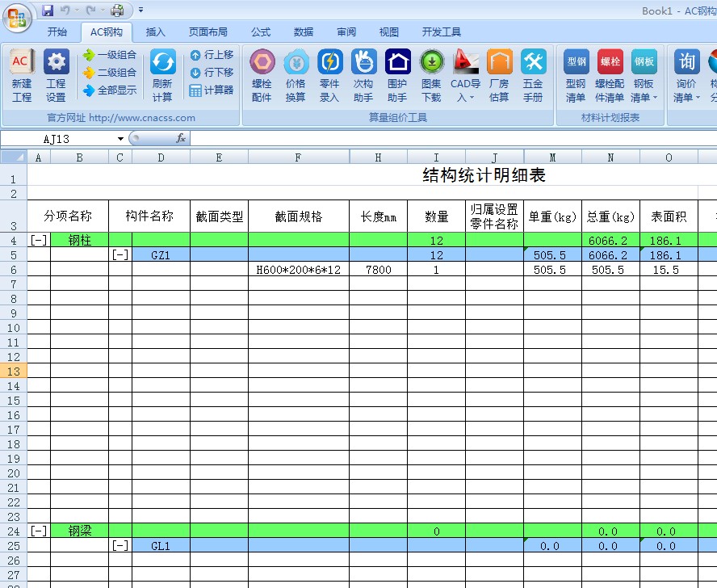Screen dimensions: 717x588
Task: Redo the last action
Action: click(91, 10)
